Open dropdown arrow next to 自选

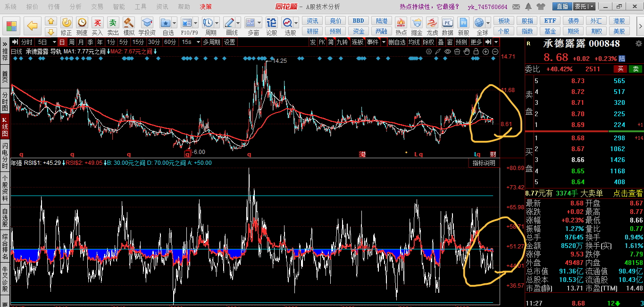[x=175, y=23]
